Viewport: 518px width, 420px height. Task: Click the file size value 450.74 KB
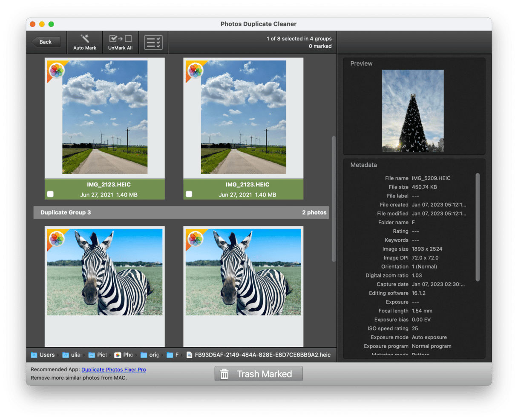[424, 187]
